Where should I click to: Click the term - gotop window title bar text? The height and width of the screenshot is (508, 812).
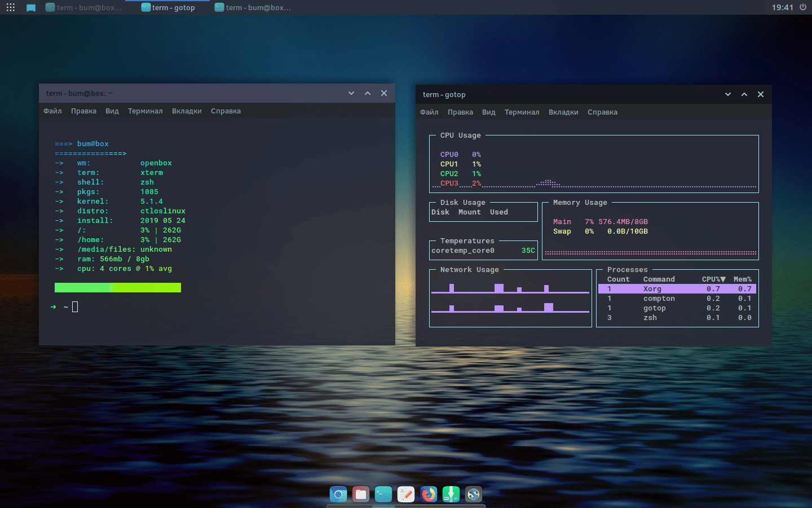(444, 95)
